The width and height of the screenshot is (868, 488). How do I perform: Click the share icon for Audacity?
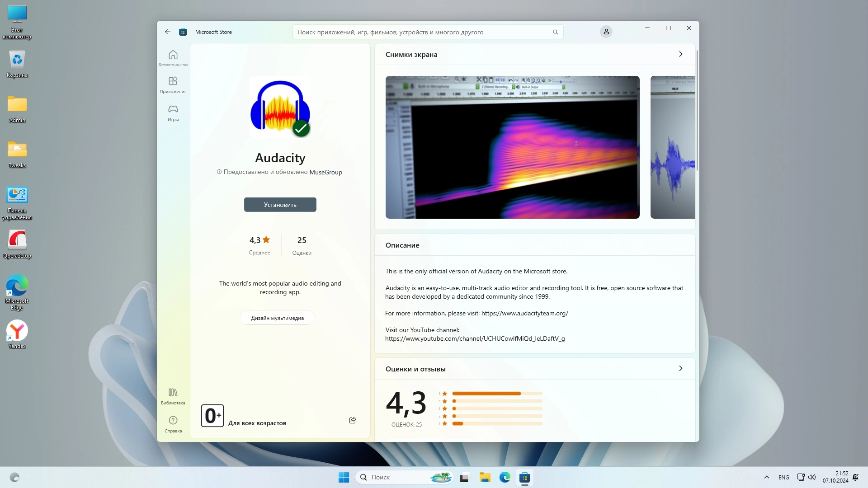pos(353,420)
